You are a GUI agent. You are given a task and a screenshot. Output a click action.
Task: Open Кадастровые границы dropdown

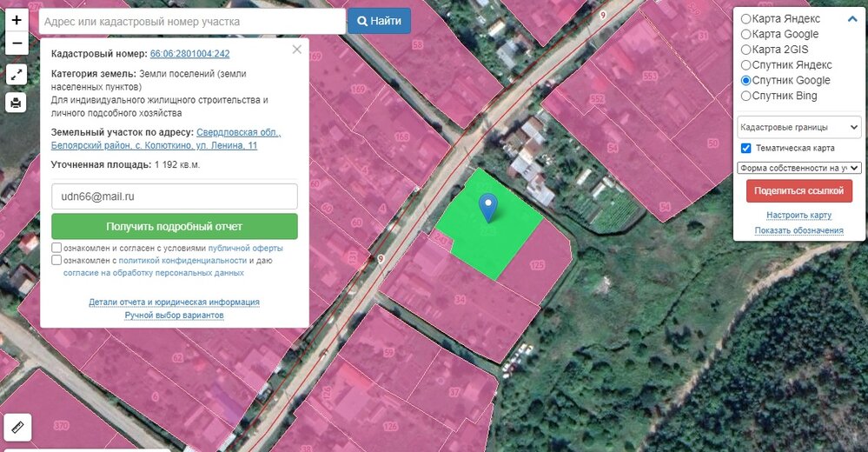(x=798, y=128)
